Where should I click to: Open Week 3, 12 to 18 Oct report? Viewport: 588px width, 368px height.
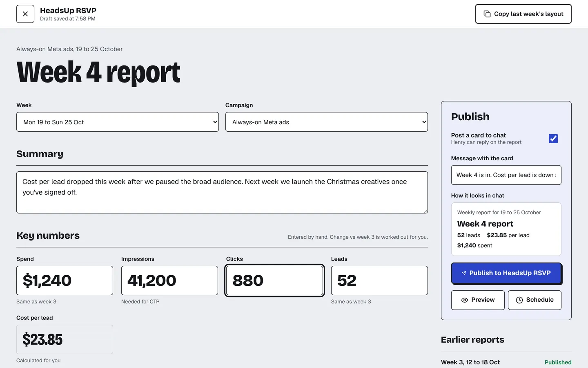[x=470, y=362]
